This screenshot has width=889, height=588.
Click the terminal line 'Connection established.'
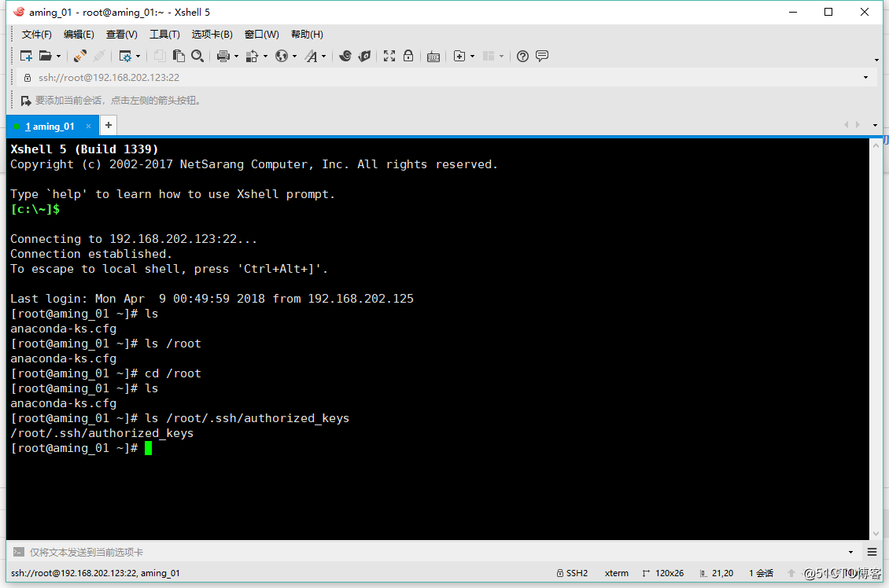point(90,254)
